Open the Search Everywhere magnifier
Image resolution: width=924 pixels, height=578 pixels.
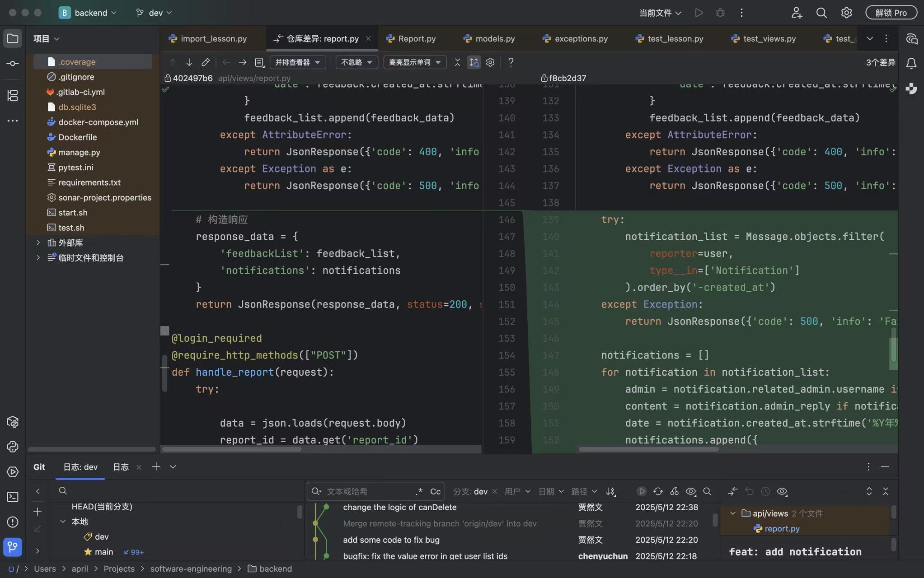821,13
